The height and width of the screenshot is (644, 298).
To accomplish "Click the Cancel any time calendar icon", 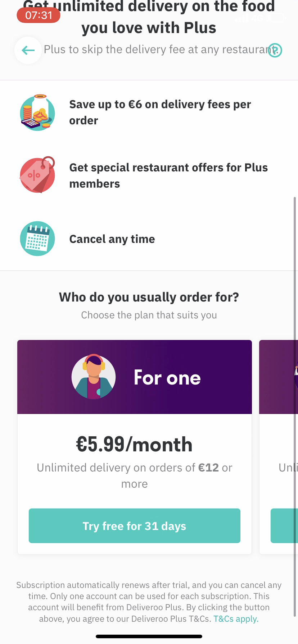I will pos(37,238).
